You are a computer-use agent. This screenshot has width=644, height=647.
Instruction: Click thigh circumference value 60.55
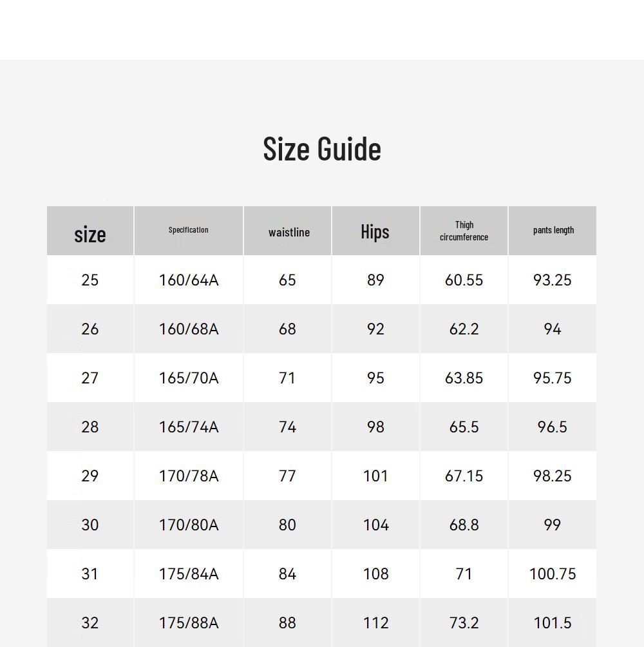(464, 280)
